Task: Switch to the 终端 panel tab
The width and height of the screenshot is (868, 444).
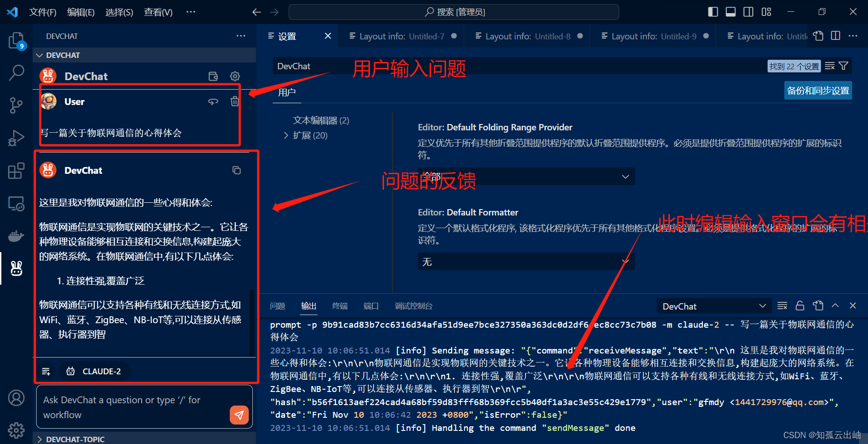Action: point(340,306)
